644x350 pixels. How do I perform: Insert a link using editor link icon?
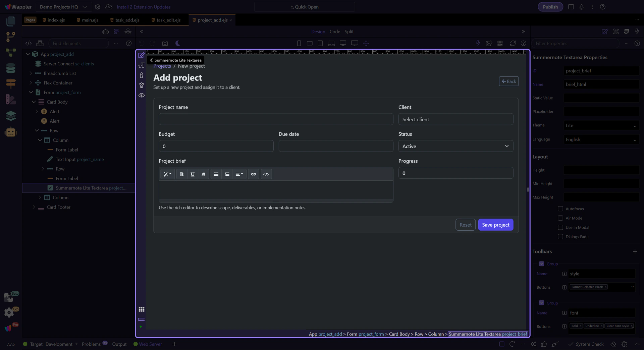[x=254, y=174]
